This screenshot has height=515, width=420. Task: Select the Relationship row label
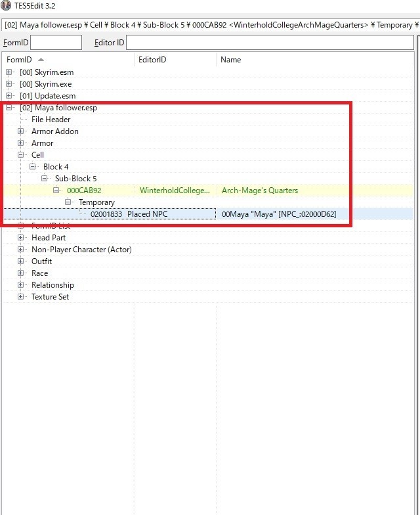52,285
